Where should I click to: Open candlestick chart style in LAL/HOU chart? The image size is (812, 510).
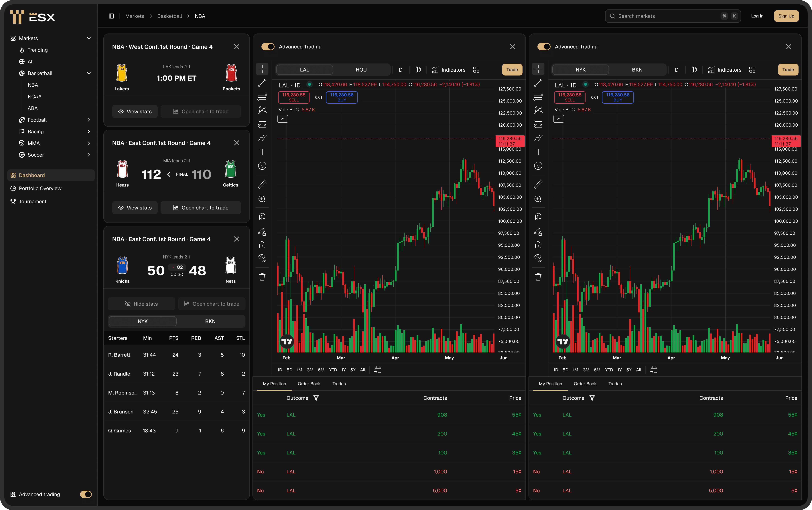tap(418, 69)
